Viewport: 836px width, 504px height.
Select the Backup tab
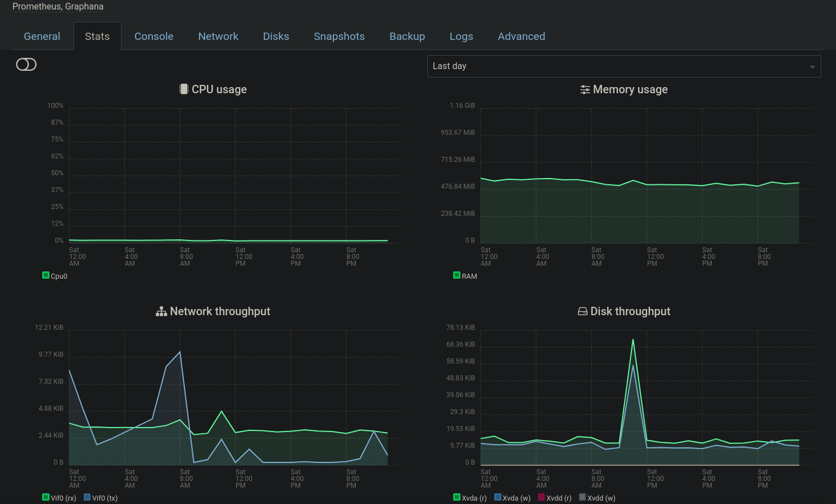407,37
